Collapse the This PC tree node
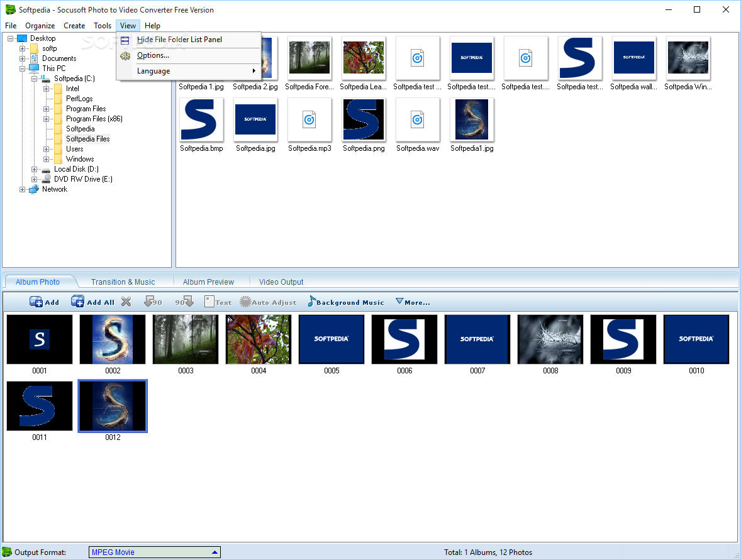 (x=22, y=69)
